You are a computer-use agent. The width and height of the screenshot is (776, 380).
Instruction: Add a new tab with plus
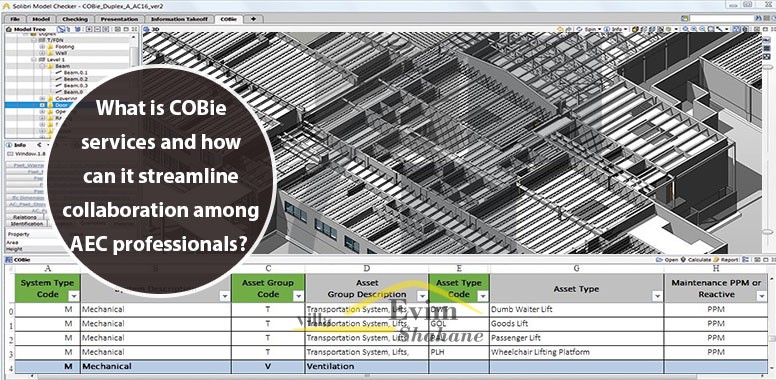point(253,19)
